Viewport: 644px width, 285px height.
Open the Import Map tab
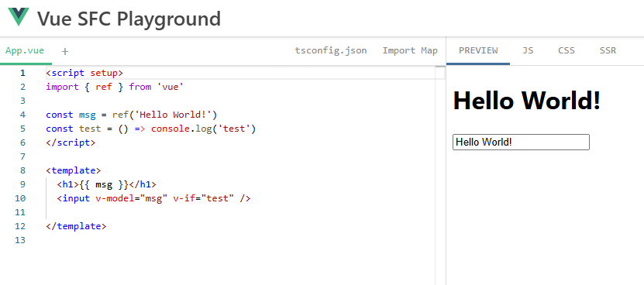410,50
